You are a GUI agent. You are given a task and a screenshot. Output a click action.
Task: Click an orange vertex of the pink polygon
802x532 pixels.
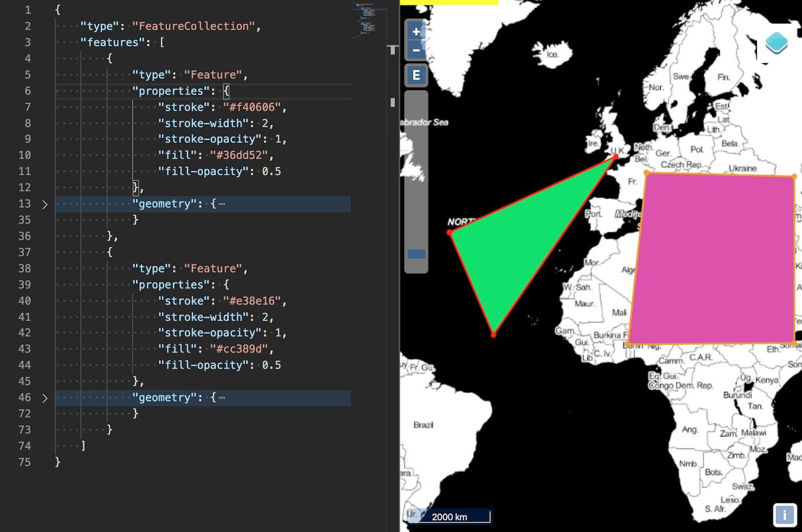647,173
